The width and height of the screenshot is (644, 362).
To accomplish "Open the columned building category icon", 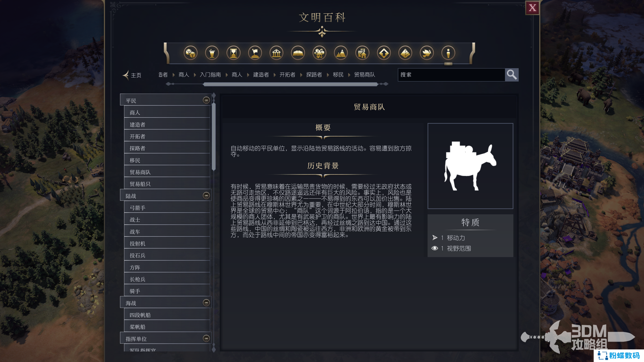I will 276,53.
